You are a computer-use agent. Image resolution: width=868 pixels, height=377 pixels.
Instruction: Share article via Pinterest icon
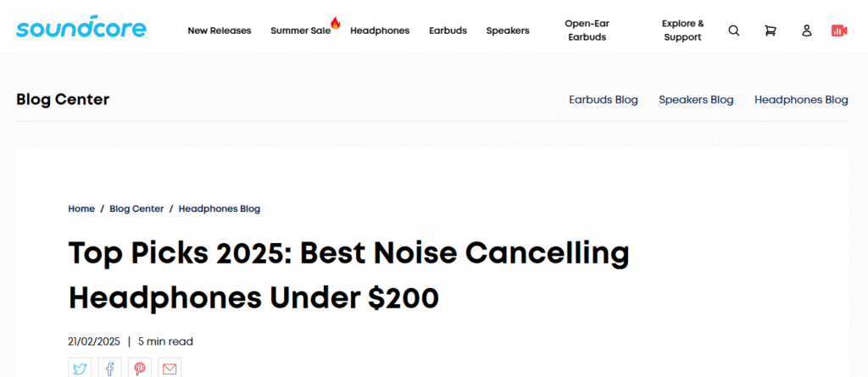139,369
